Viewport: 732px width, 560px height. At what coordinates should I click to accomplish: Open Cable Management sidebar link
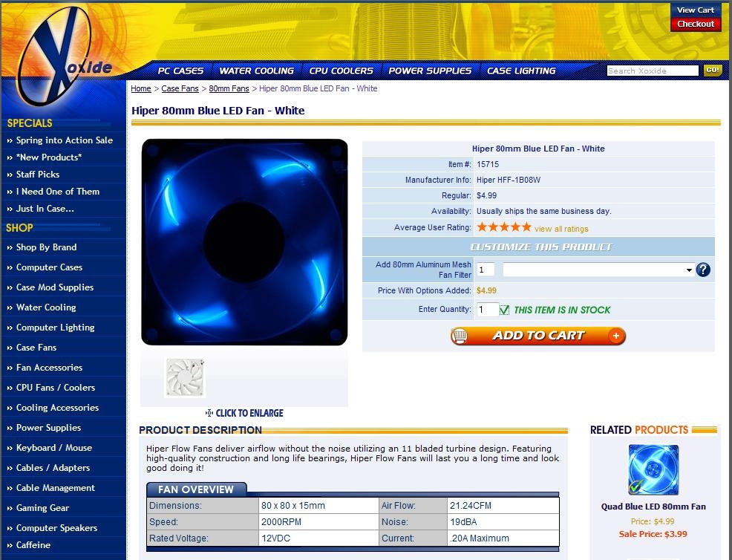tap(56, 488)
